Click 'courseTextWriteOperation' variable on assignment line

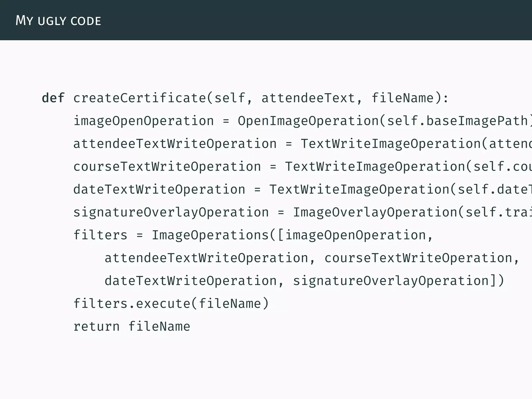(167, 167)
